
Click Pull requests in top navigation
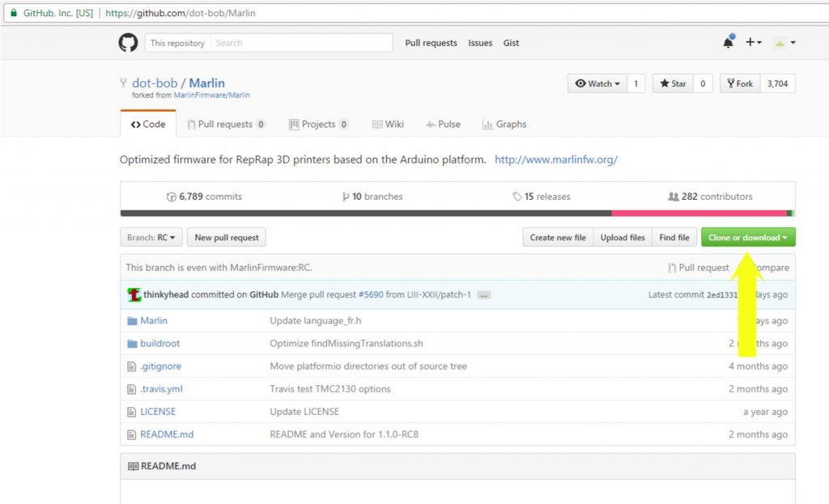click(x=431, y=43)
